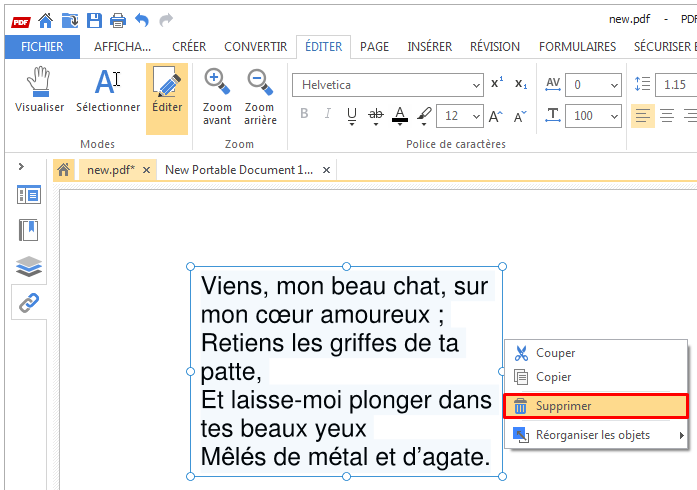The width and height of the screenshot is (697, 490).
Task: Choose Supprimer from context menu
Action: pos(596,406)
